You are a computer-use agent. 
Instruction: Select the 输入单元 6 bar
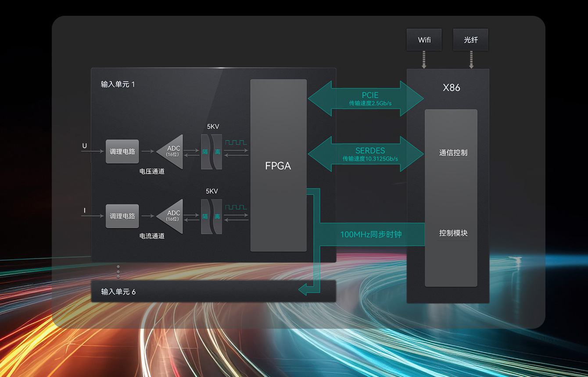[213, 292]
